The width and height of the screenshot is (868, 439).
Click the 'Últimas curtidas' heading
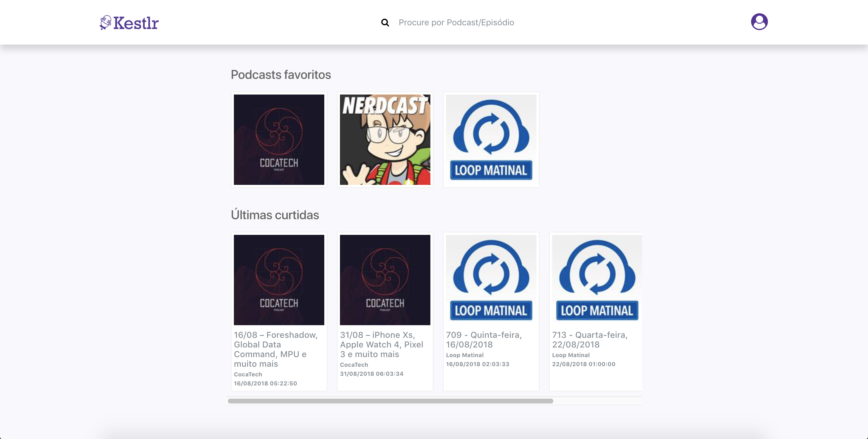275,215
